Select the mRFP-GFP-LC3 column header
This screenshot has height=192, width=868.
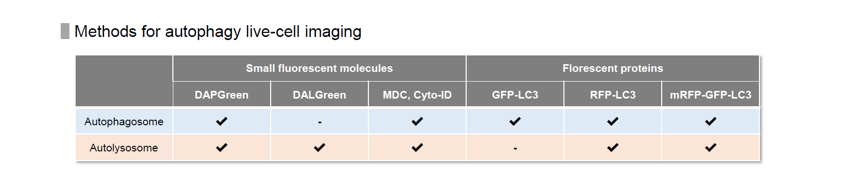pyautogui.click(x=711, y=95)
